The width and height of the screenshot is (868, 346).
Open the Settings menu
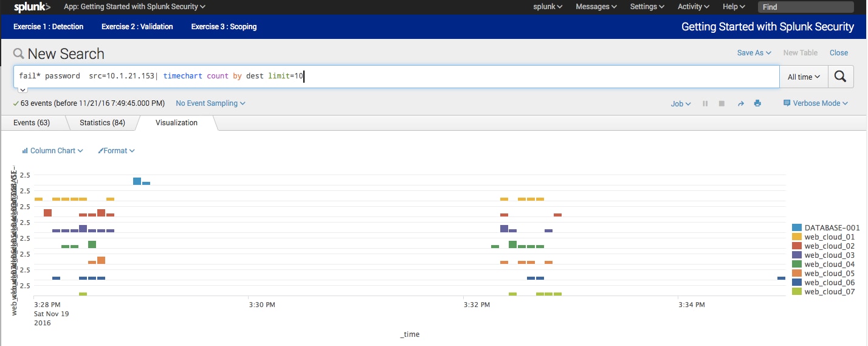point(647,7)
